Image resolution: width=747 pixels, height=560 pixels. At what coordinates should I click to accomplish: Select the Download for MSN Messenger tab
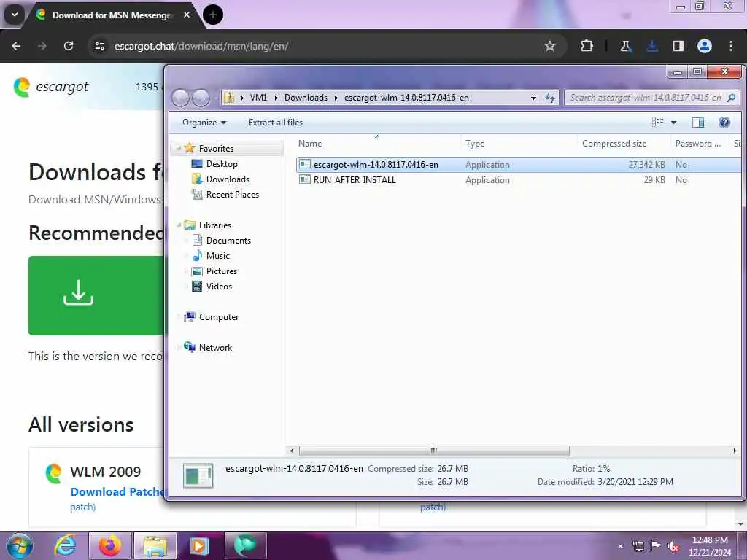pyautogui.click(x=113, y=15)
